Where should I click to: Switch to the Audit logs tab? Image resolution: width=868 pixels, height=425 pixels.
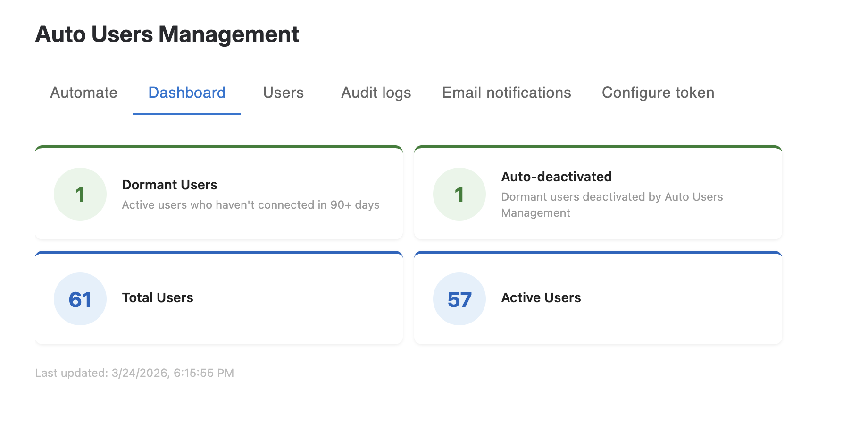click(376, 93)
